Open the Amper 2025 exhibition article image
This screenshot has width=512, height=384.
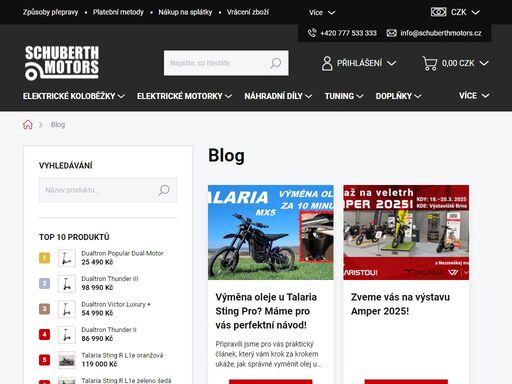[406, 232]
